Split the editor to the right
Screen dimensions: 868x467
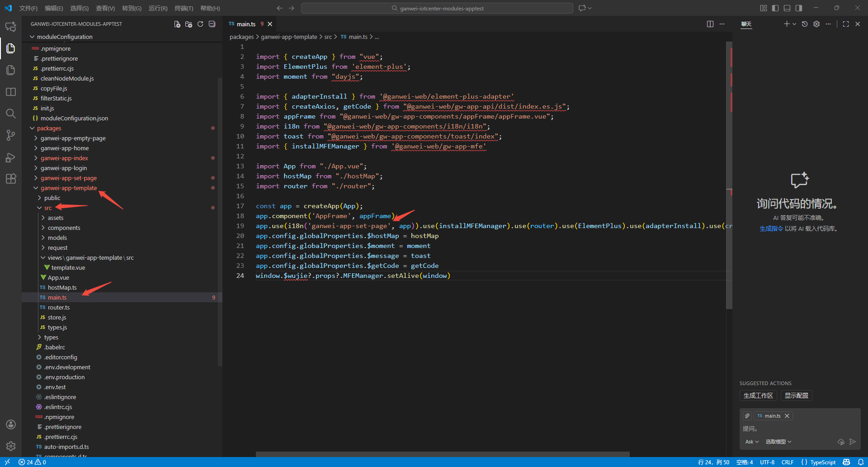tap(710, 24)
